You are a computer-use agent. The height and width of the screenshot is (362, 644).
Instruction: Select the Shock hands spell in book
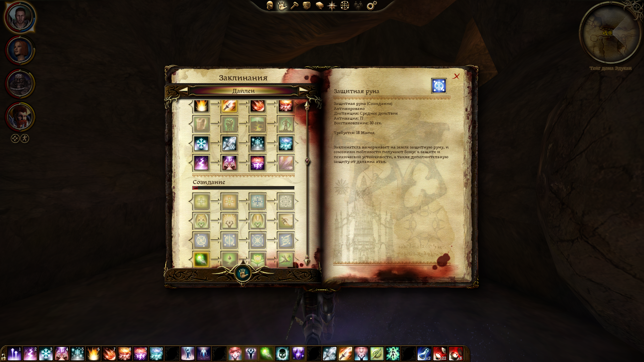[229, 163]
